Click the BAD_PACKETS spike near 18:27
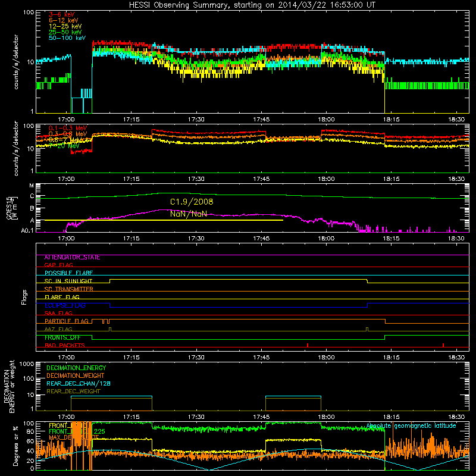Image resolution: width=476 pixels, height=476 pixels. click(x=443, y=345)
